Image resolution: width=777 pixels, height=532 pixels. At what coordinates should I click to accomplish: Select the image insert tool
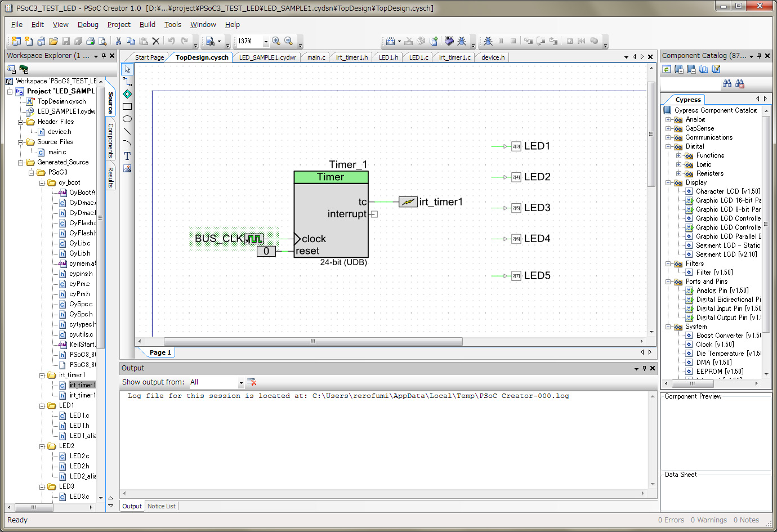click(127, 168)
